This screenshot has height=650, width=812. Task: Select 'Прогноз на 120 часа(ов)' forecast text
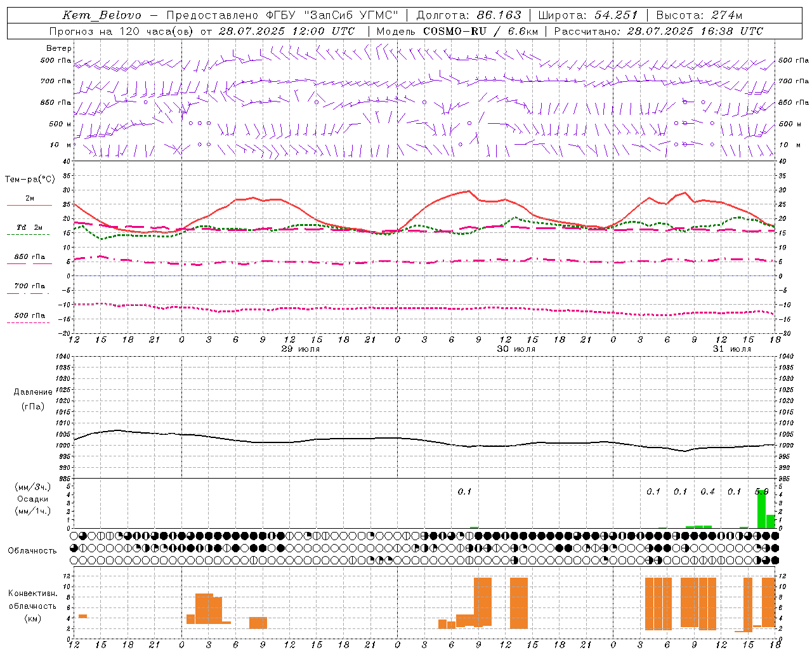click(x=122, y=31)
